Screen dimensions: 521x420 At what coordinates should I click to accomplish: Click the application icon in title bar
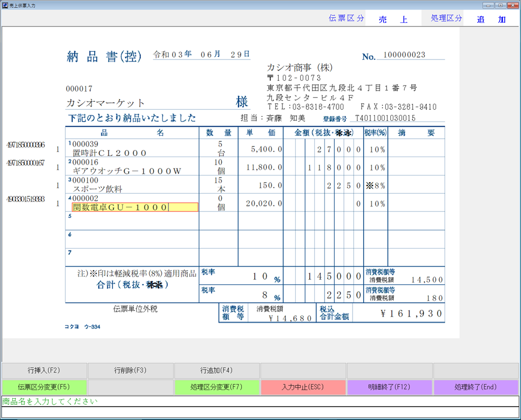click(5, 5)
